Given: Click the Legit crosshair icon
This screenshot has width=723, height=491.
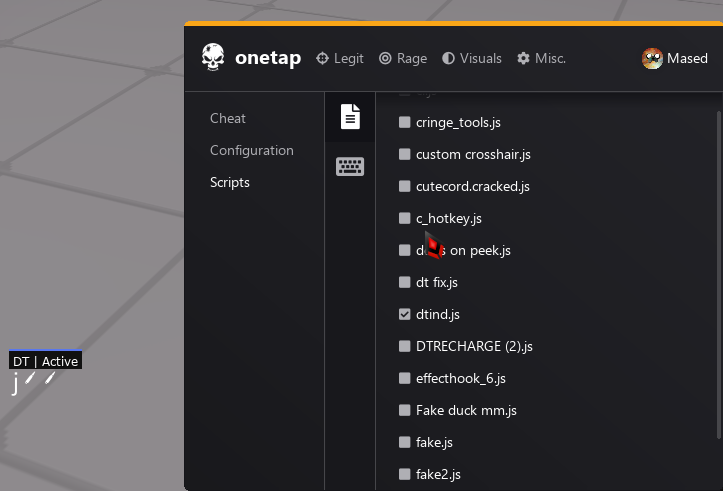Looking at the screenshot, I should pyautogui.click(x=322, y=58).
